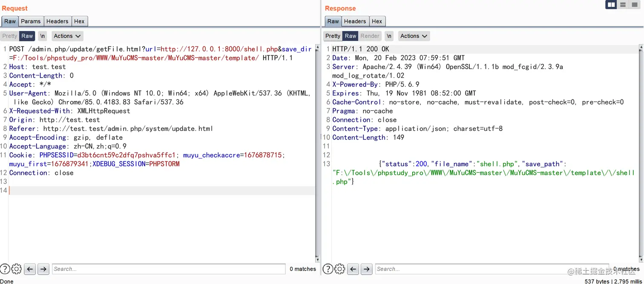Open Request search settings gear

click(x=17, y=269)
